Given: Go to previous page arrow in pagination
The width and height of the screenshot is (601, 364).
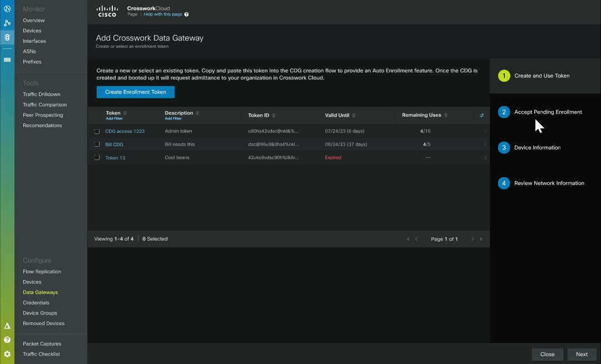Looking at the screenshot, I should pyautogui.click(x=416, y=239).
